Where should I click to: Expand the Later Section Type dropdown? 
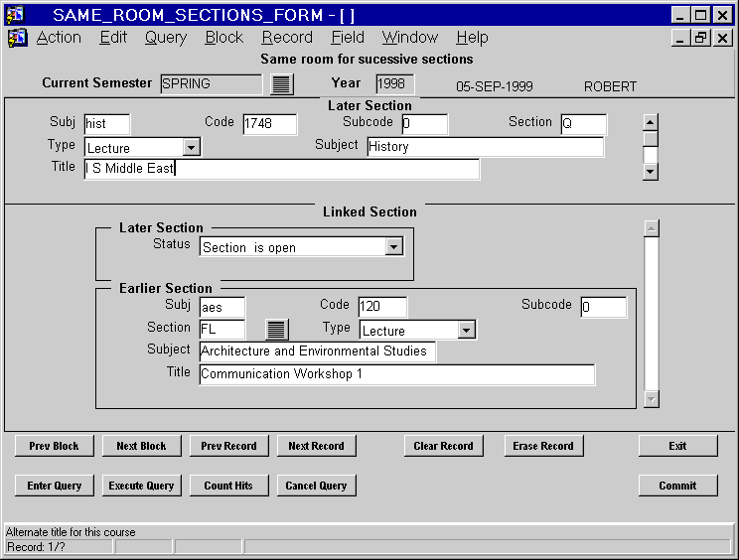click(191, 147)
